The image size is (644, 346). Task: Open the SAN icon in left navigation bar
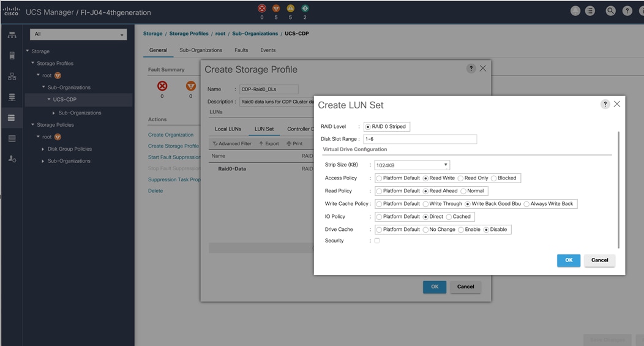12,97
